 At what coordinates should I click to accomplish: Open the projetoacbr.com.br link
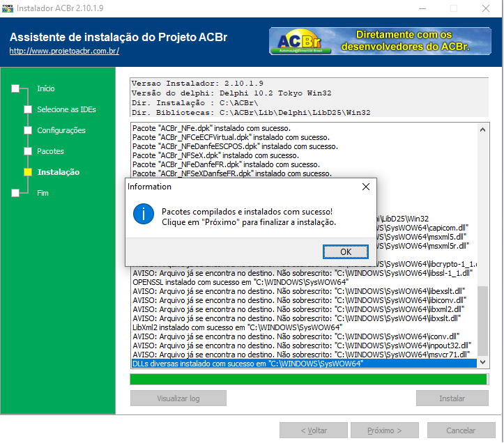(x=64, y=51)
